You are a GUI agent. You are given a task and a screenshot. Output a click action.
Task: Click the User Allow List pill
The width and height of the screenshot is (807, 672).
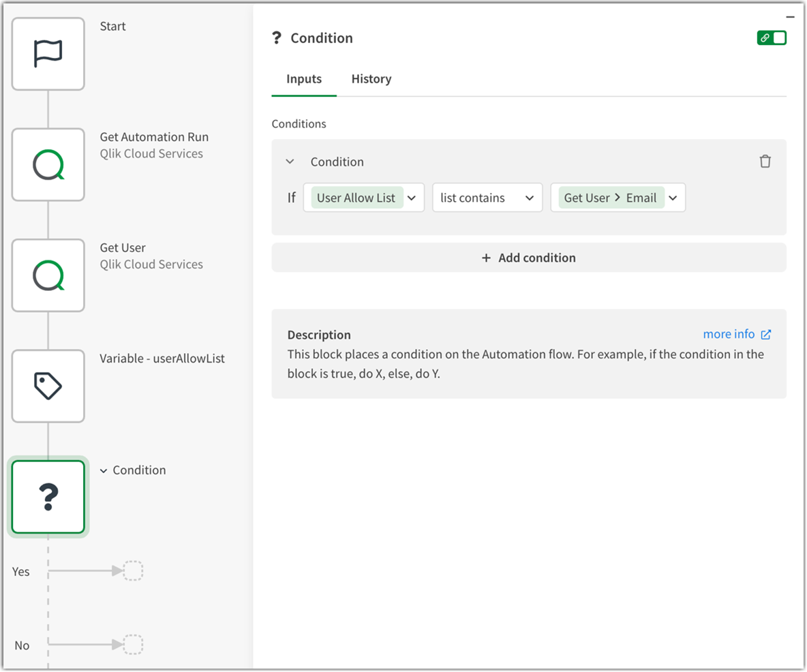click(356, 198)
